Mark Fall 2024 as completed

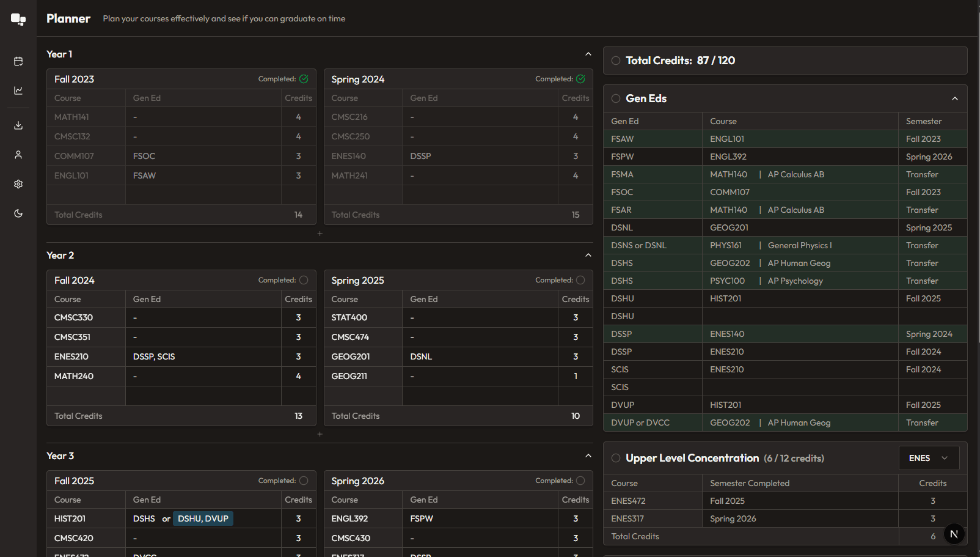[304, 280]
